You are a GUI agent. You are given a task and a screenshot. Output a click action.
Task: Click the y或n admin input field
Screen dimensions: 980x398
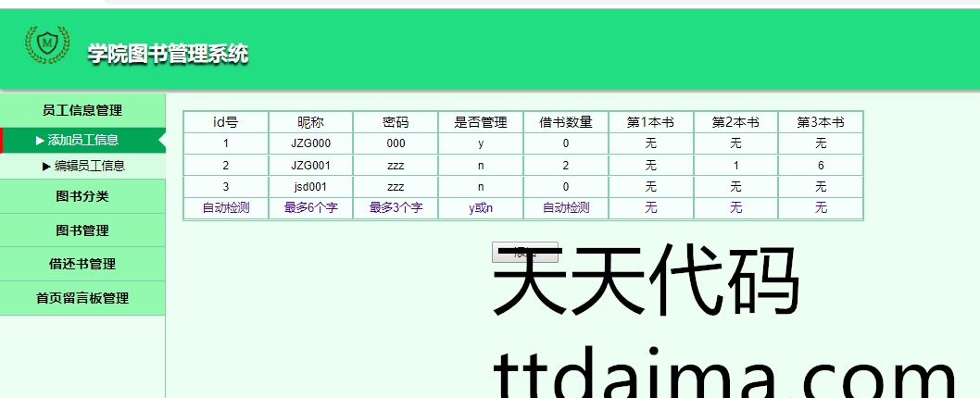481,208
